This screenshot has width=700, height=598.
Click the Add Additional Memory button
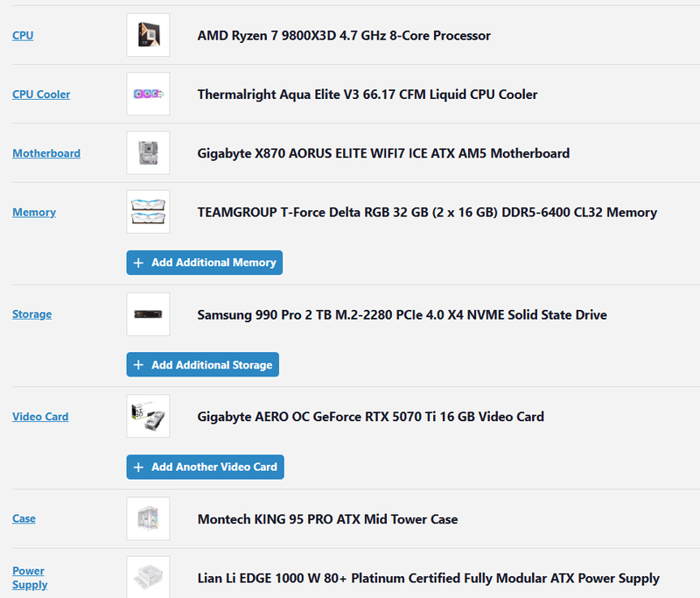point(205,263)
